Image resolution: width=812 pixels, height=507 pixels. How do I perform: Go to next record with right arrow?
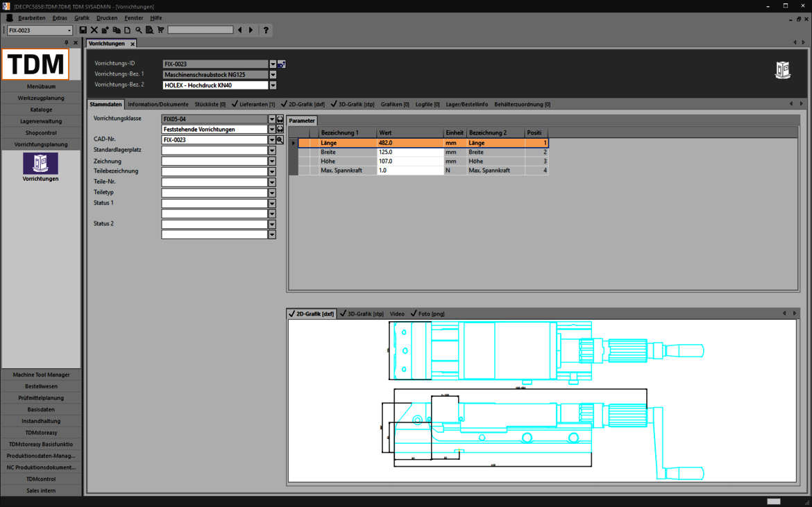[251, 30]
